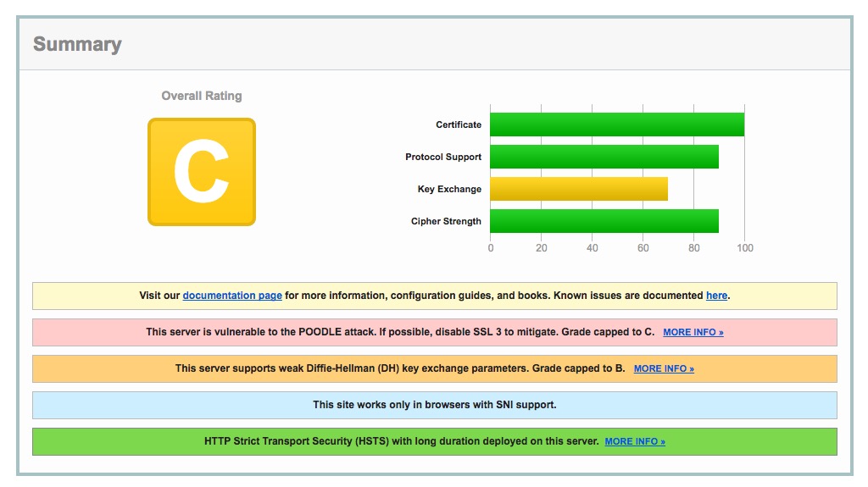Image resolution: width=868 pixels, height=487 pixels.
Task: Click the 40 axis label
Action: pyautogui.click(x=593, y=248)
